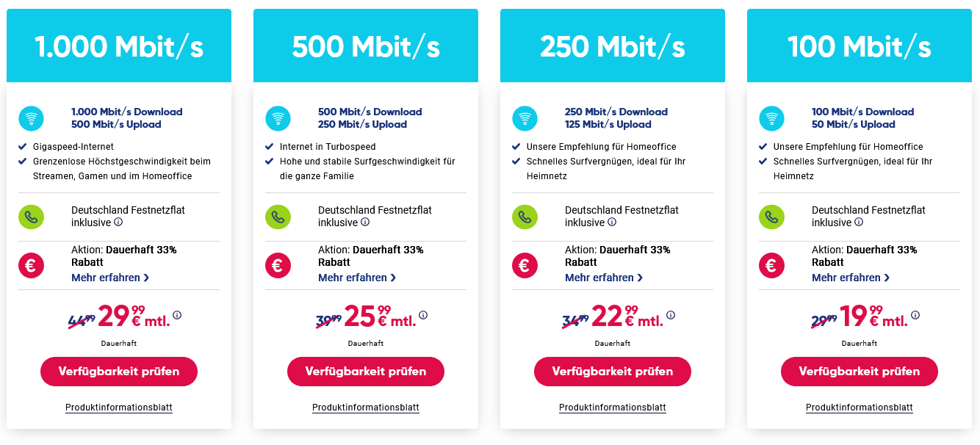Expand Mehr erfahren in the 1.000 Mbit/s plan
The height and width of the screenshot is (445, 980).
pyautogui.click(x=110, y=278)
